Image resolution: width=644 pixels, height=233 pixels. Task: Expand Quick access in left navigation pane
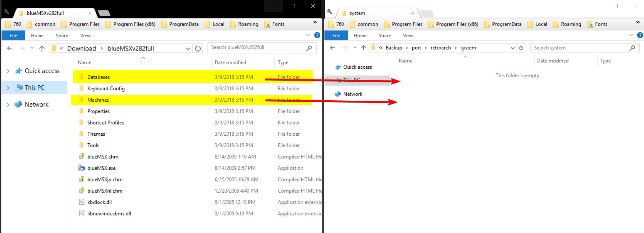click(x=8, y=71)
